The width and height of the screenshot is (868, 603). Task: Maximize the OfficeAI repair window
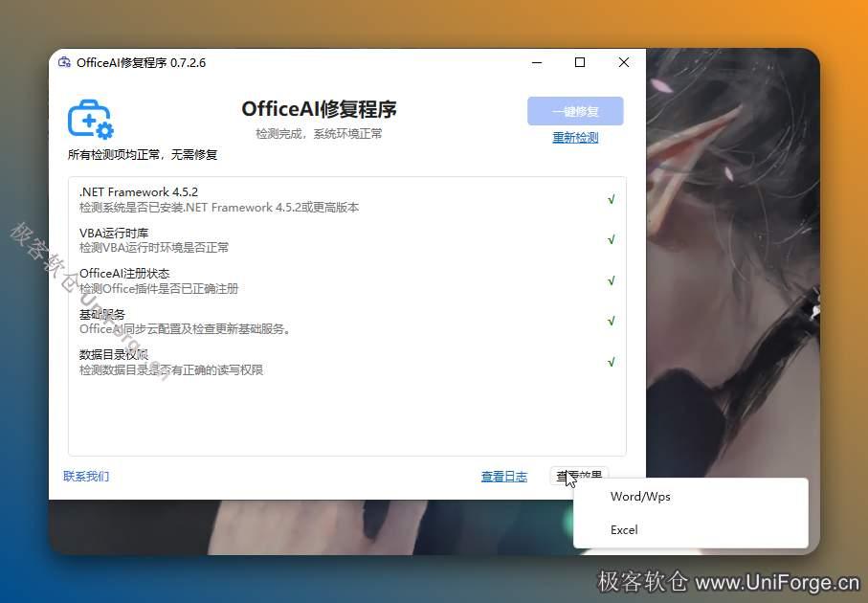(580, 62)
